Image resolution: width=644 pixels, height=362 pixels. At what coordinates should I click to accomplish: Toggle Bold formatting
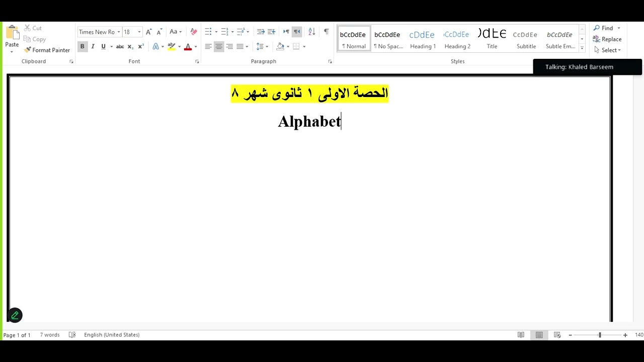pyautogui.click(x=82, y=46)
